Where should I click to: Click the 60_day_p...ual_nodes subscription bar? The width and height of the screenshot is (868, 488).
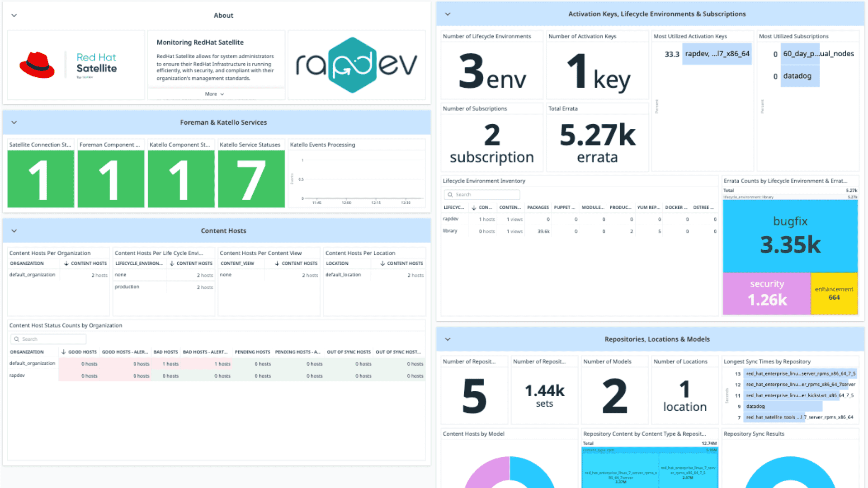pyautogui.click(x=800, y=54)
